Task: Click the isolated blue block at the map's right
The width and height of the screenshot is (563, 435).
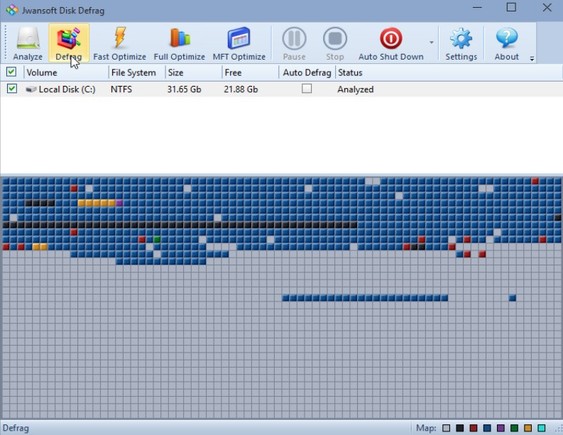Action: (512, 298)
